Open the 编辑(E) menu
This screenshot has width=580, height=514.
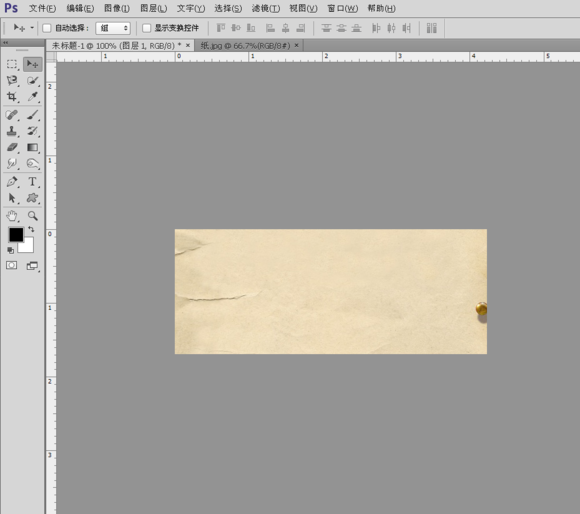(x=80, y=8)
